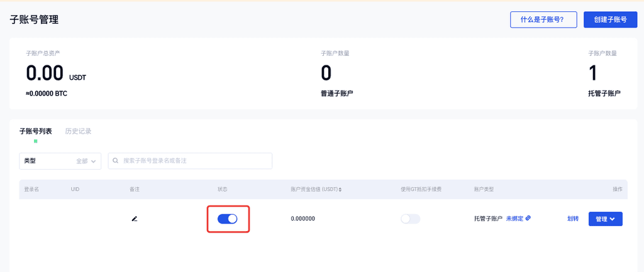The image size is (644, 272).
Task: Expand the 管理 dropdown button
Action: pos(605,219)
